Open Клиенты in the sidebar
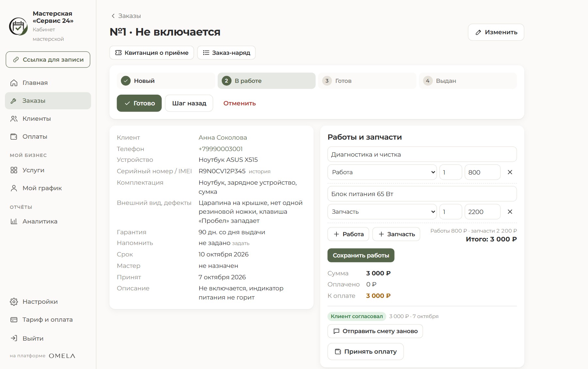The width and height of the screenshot is (588, 369). [48, 119]
